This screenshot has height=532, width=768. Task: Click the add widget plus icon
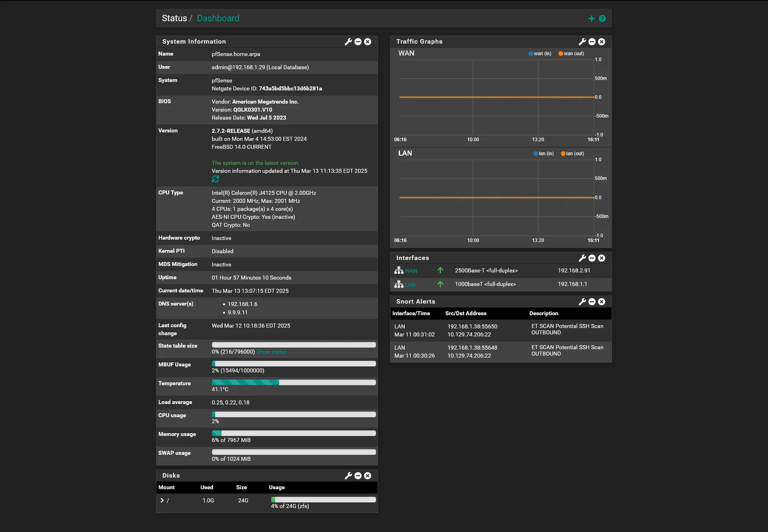tap(591, 18)
